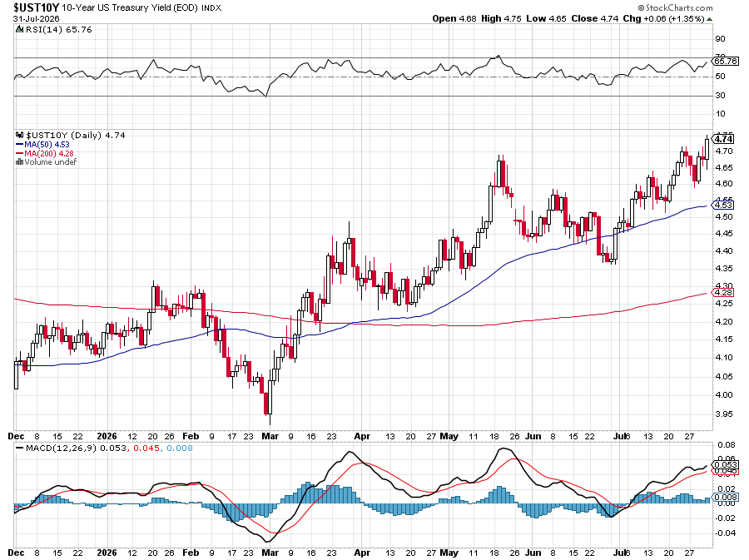Image resolution: width=749 pixels, height=560 pixels.
Task: Click the blue MA(50) line swatch in legend
Action: (20, 144)
